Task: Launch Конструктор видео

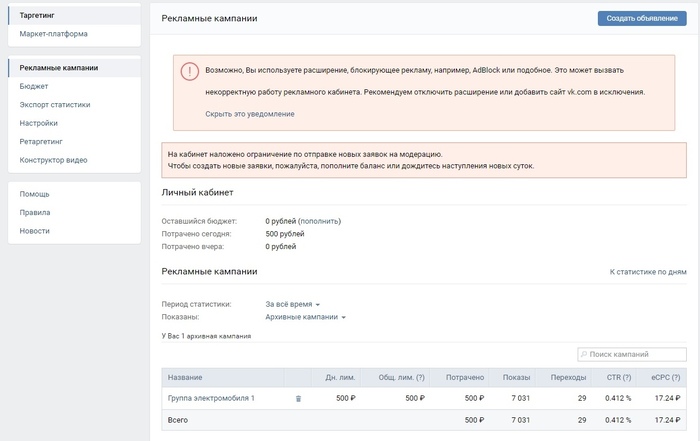Action: 53,160
